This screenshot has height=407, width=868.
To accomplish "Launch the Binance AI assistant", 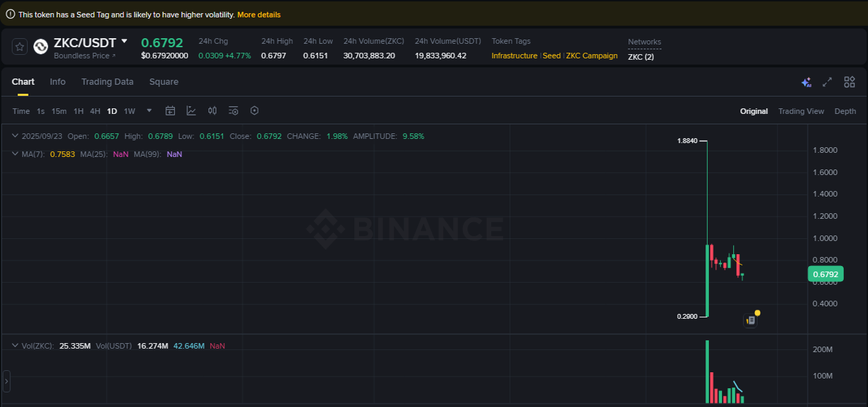I will (x=806, y=82).
